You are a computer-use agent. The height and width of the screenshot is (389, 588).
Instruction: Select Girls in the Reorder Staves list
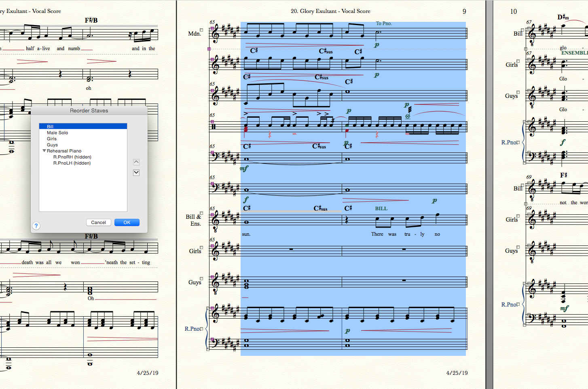click(52, 139)
